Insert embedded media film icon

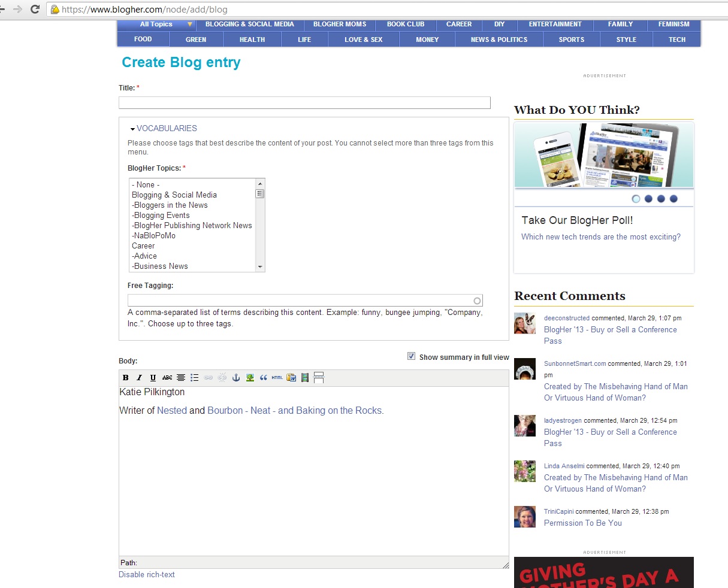click(x=305, y=378)
